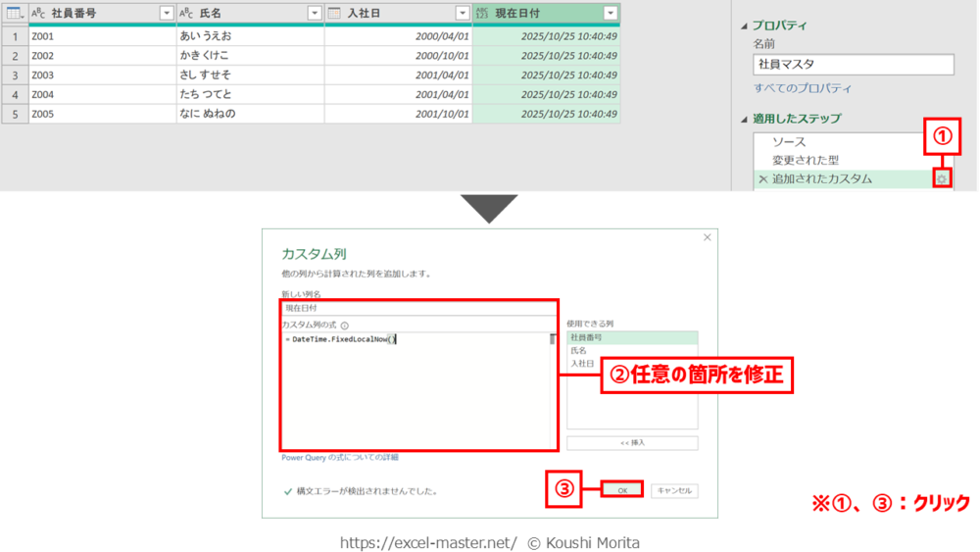Click the ABC type icon for 氏名

[186, 13]
